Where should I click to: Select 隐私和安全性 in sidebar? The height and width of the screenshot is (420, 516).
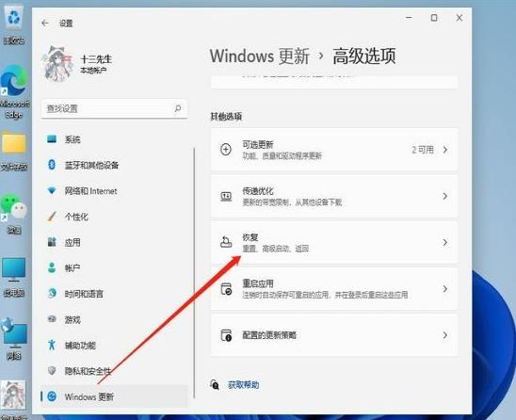[114, 371]
